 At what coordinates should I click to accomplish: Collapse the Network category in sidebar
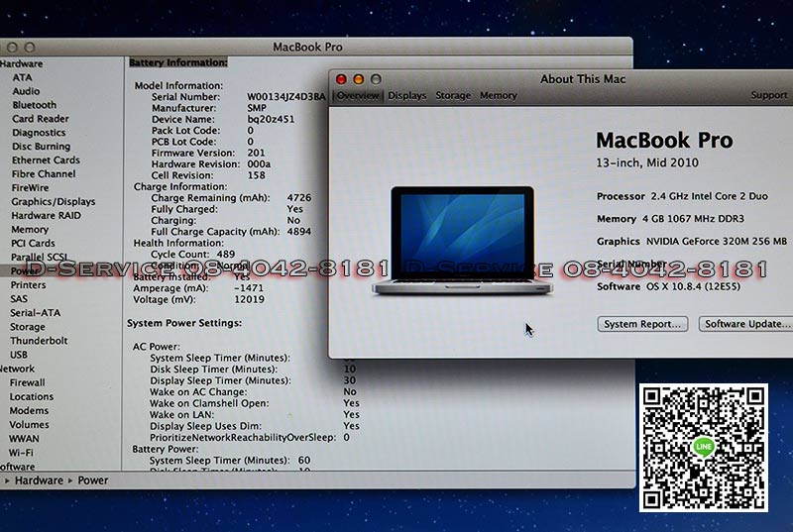pos(17,369)
